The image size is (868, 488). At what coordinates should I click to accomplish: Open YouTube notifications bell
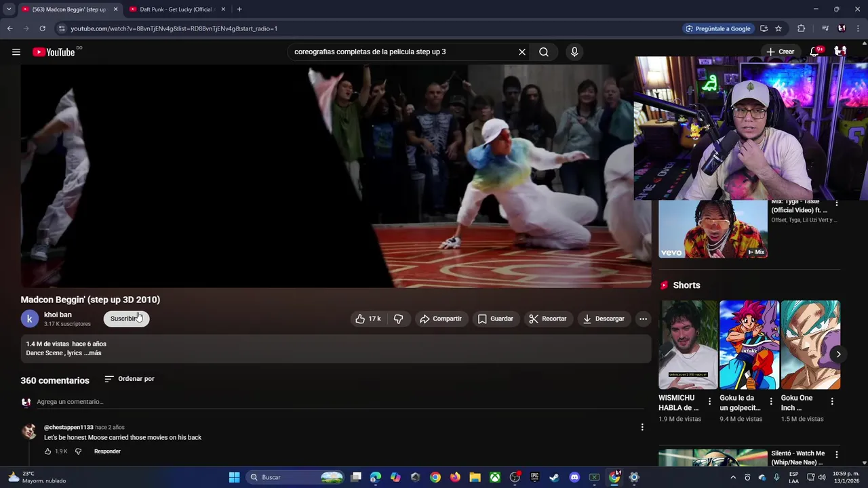816,52
